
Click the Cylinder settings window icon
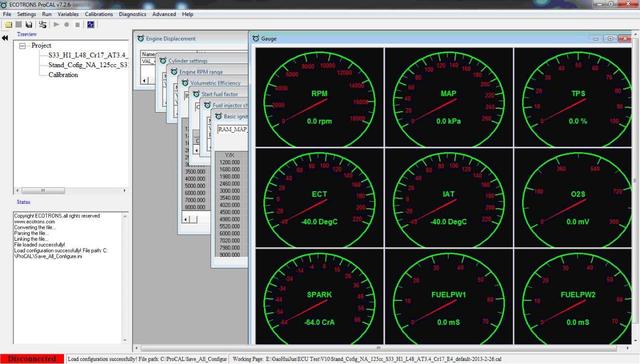tap(162, 61)
